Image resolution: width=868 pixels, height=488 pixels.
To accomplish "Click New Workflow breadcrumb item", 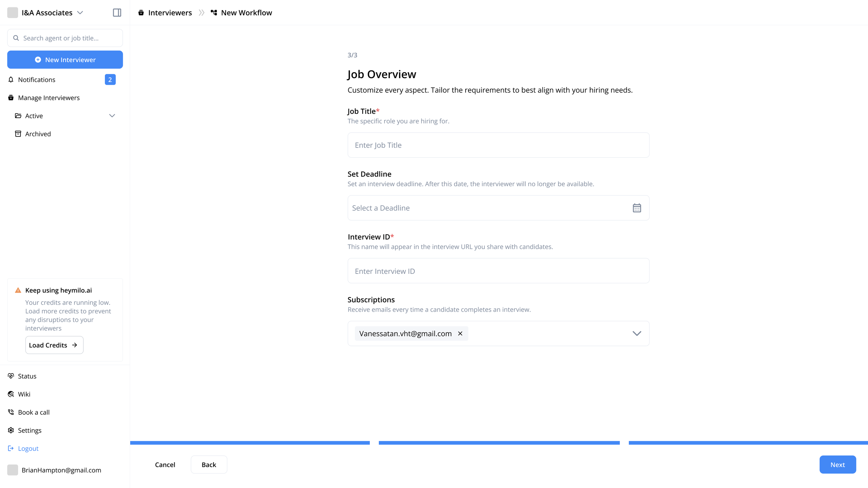I will click(246, 12).
